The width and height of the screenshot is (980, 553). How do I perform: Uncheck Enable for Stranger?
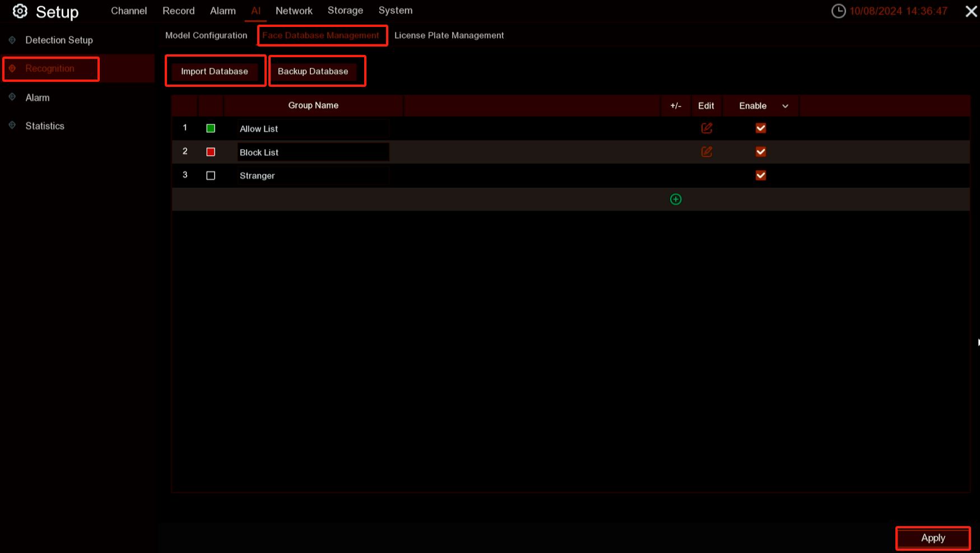(761, 175)
